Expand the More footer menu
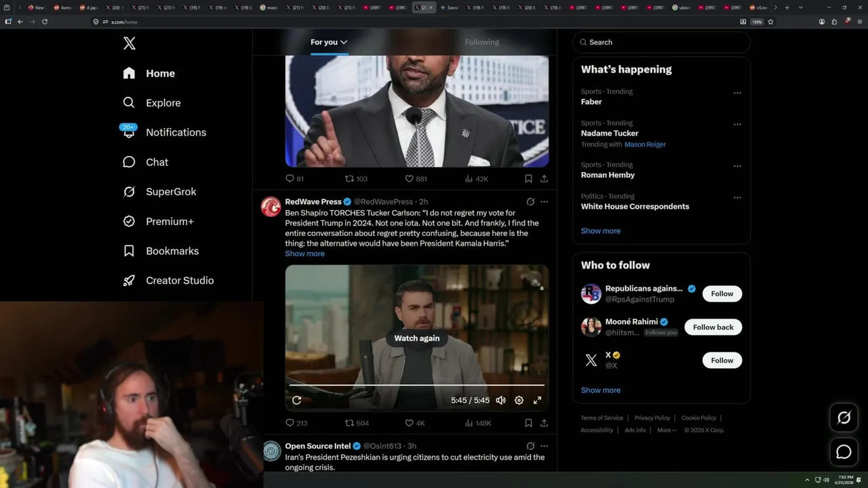The height and width of the screenshot is (488, 868). click(x=666, y=430)
